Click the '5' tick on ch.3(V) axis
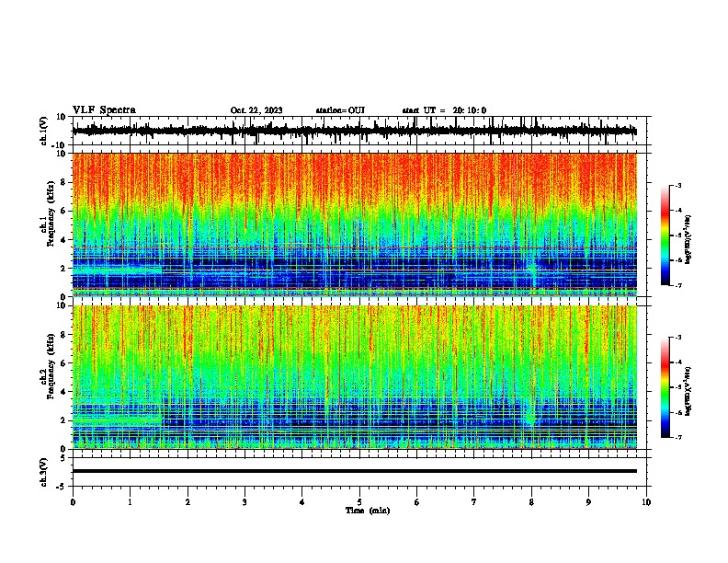The width and height of the screenshot is (728, 563). [x=64, y=458]
